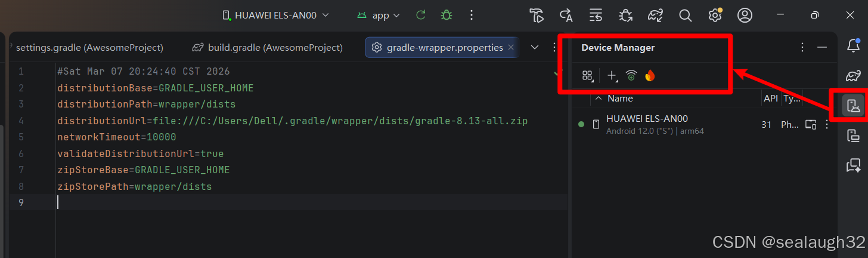Click the Run with hammer build icon

[x=537, y=16]
